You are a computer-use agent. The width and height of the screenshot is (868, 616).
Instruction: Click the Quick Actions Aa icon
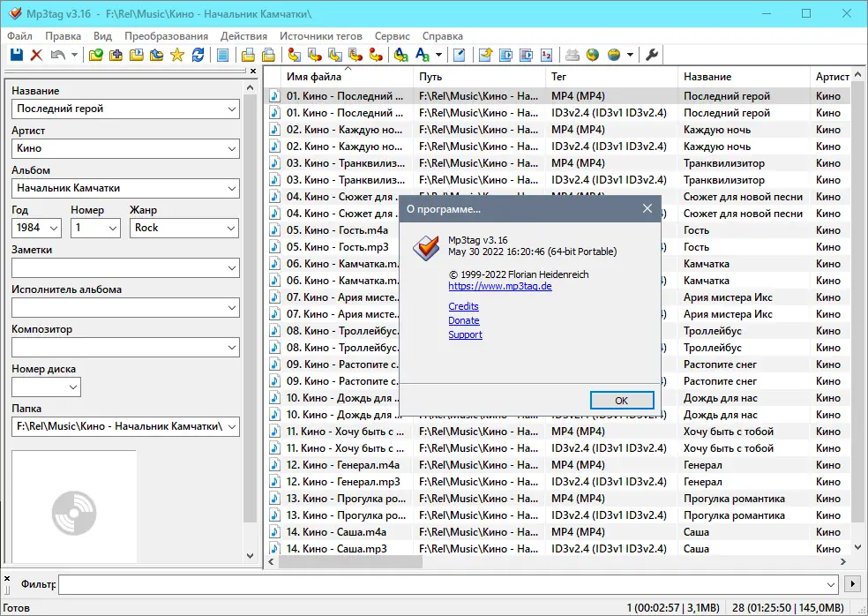click(x=423, y=55)
